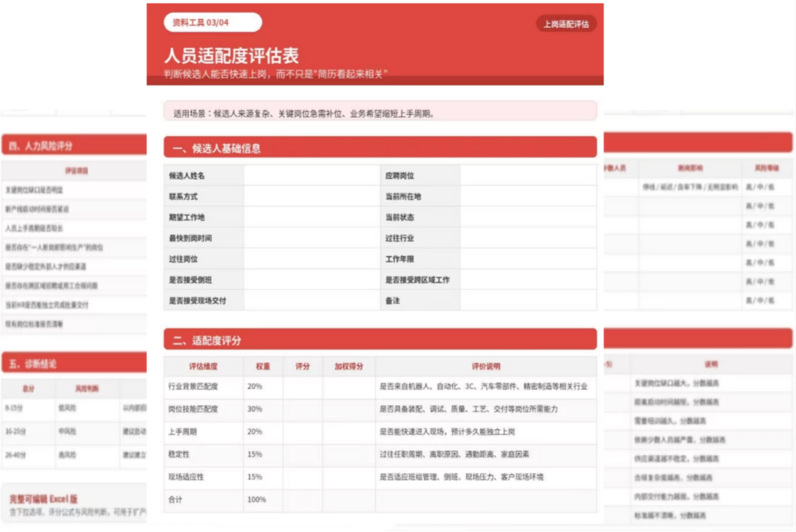Image resolution: width=796 pixels, height=532 pixels.
Task: Click the 权重 column header
Action: (x=263, y=366)
